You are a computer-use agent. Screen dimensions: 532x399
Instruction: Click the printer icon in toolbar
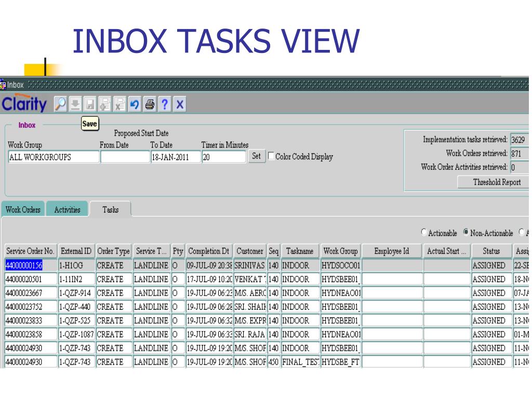(x=149, y=104)
